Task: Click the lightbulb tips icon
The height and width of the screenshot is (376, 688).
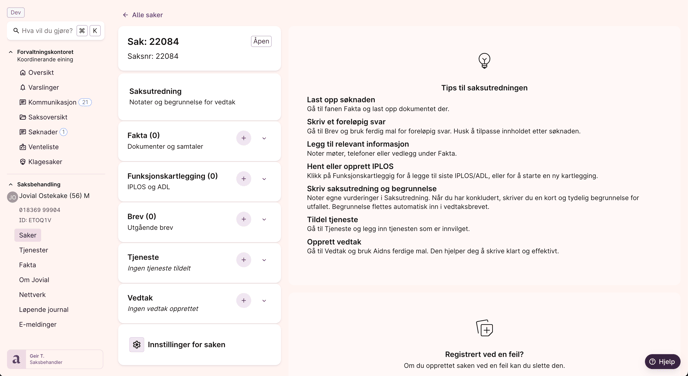Action: click(484, 61)
